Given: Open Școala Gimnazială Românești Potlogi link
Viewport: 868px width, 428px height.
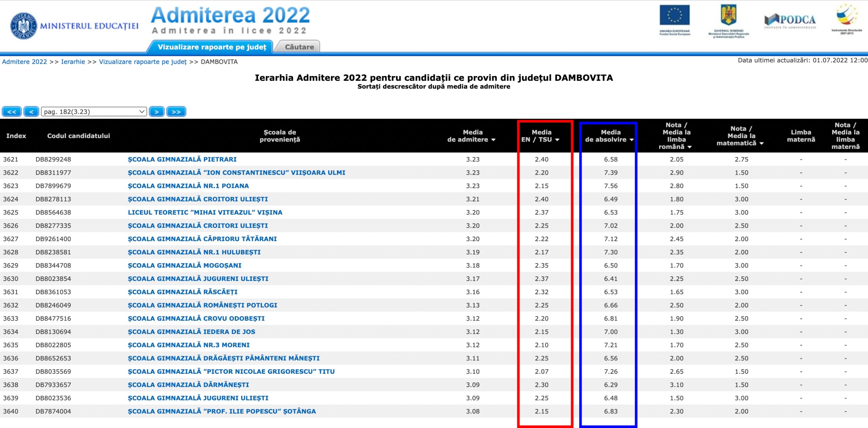Looking at the screenshot, I should pos(202,305).
